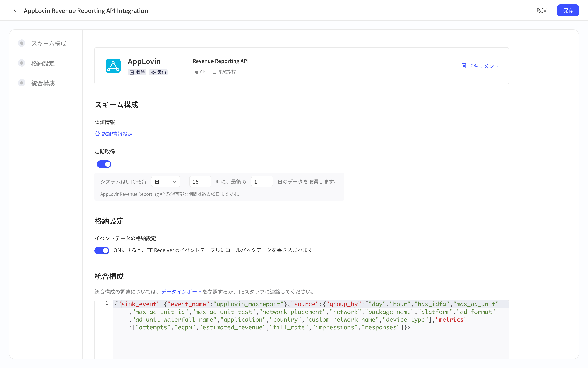Click the システムはUTC+8毎 text
Viewport: 588px width, 368px height.
[123, 182]
